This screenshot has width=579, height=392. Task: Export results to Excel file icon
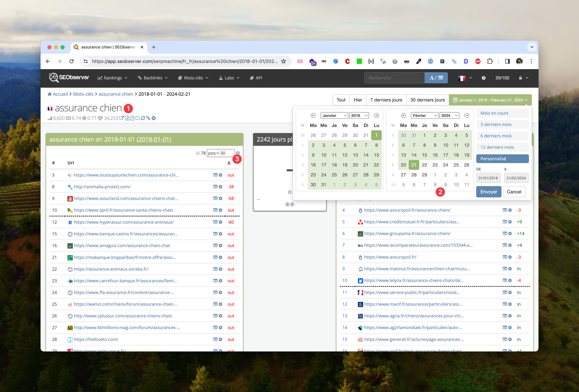tap(127, 118)
